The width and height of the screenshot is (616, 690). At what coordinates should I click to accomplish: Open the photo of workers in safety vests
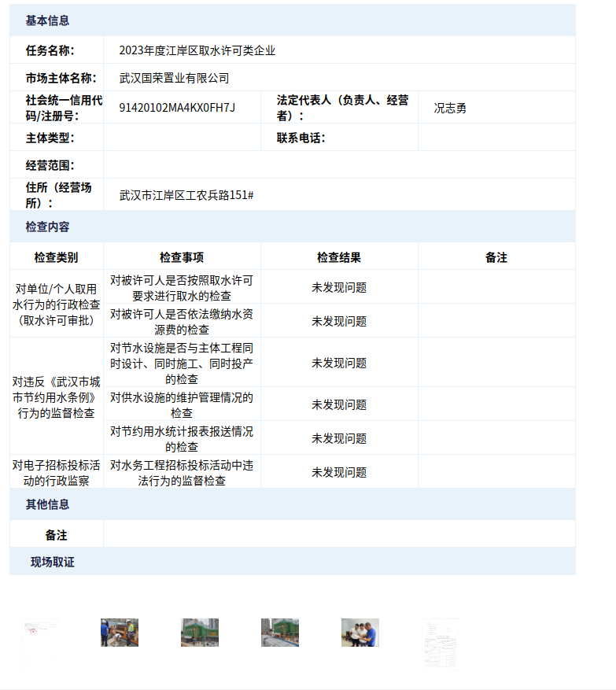pyautogui.click(x=120, y=633)
